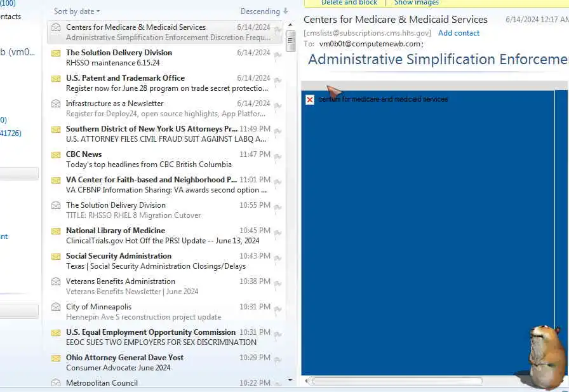569x392 pixels.
Task: Click envelope icon for National Library of Medicine
Action: [56, 231]
